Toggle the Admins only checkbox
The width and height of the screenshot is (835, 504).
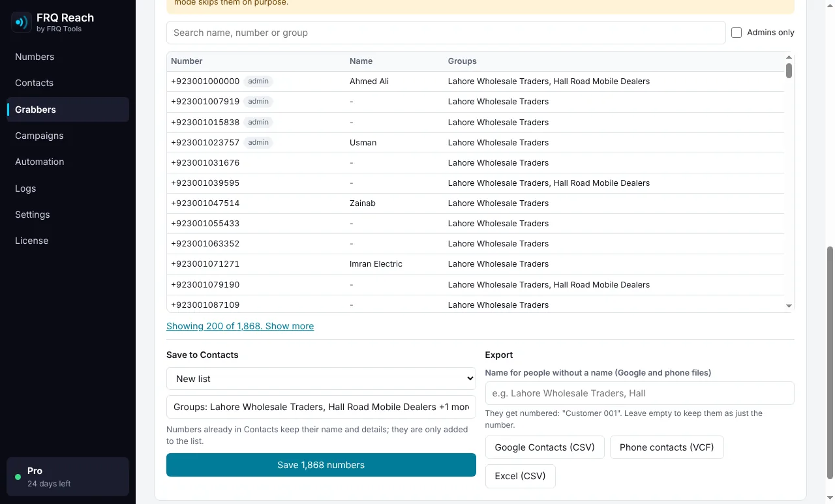[736, 33]
